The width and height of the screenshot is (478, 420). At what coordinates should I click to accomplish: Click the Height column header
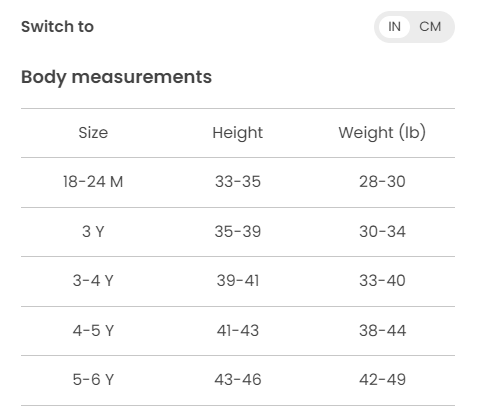coord(238,133)
